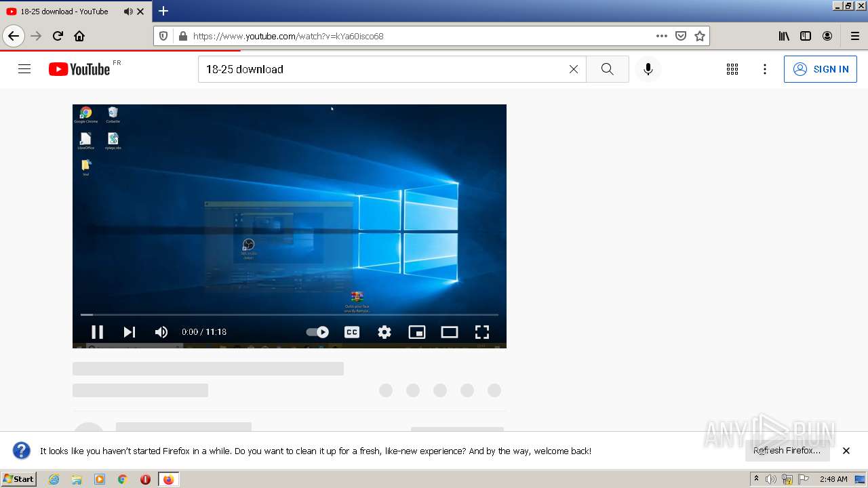Open video player settings gear
The width and height of the screenshot is (868, 488).
[384, 332]
